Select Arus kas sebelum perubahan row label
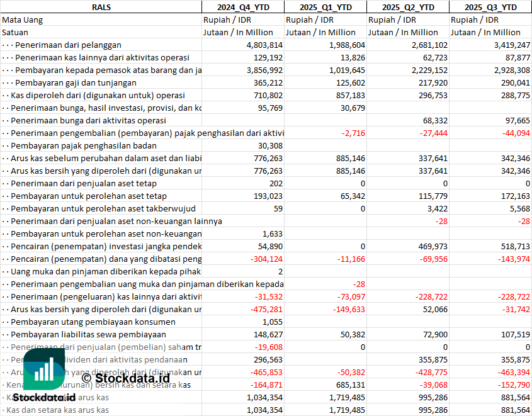The width and height of the screenshot is (532, 416). click(x=101, y=158)
